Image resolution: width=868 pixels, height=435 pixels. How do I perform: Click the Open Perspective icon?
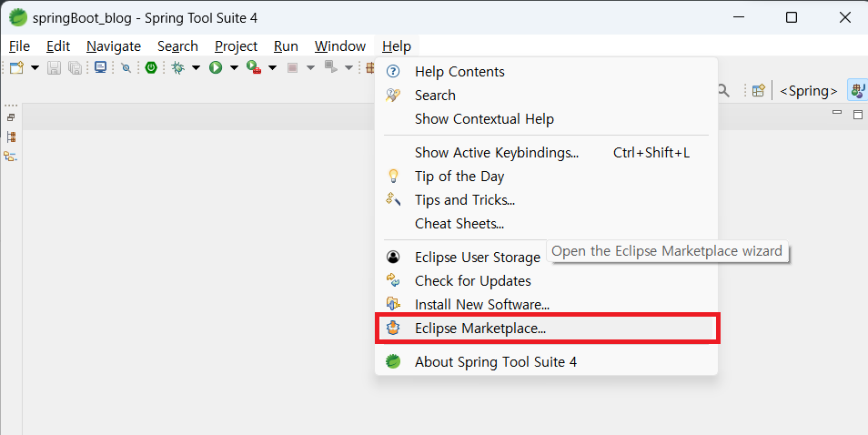tap(759, 90)
